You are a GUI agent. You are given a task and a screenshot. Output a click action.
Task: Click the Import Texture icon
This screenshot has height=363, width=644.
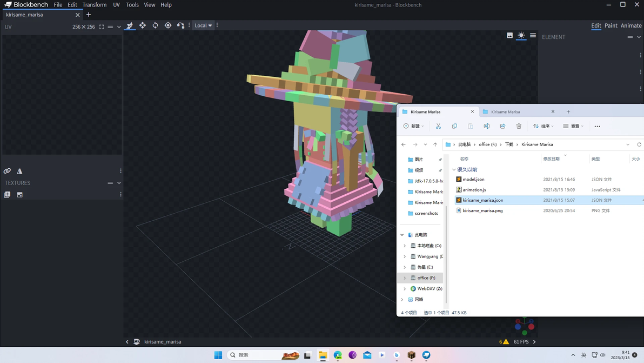[7, 195]
